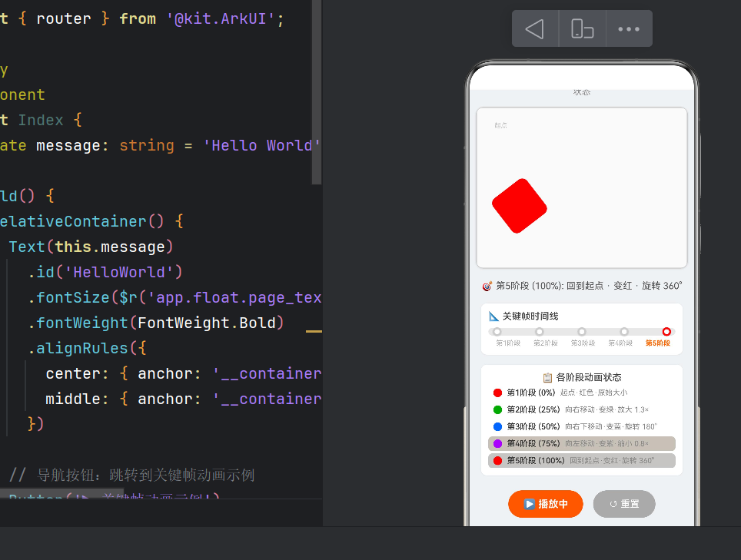Click the ruler icon beside 关键帧时间线
This screenshot has height=560, width=741.
tap(493, 316)
